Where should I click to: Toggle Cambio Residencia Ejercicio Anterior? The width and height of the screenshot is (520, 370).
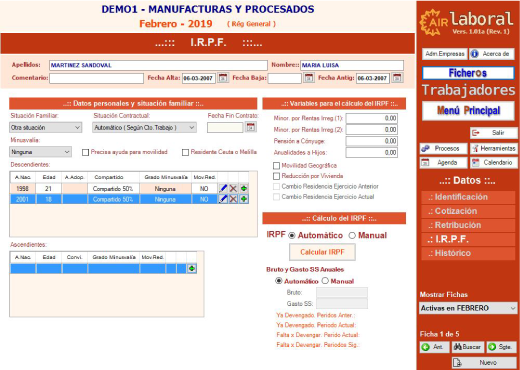click(x=276, y=187)
